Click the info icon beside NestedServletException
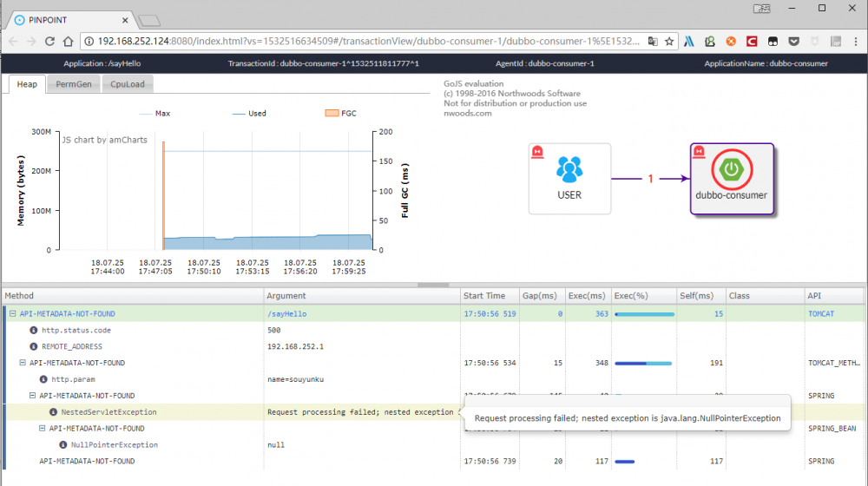The width and height of the screenshot is (868, 486). [x=53, y=412]
